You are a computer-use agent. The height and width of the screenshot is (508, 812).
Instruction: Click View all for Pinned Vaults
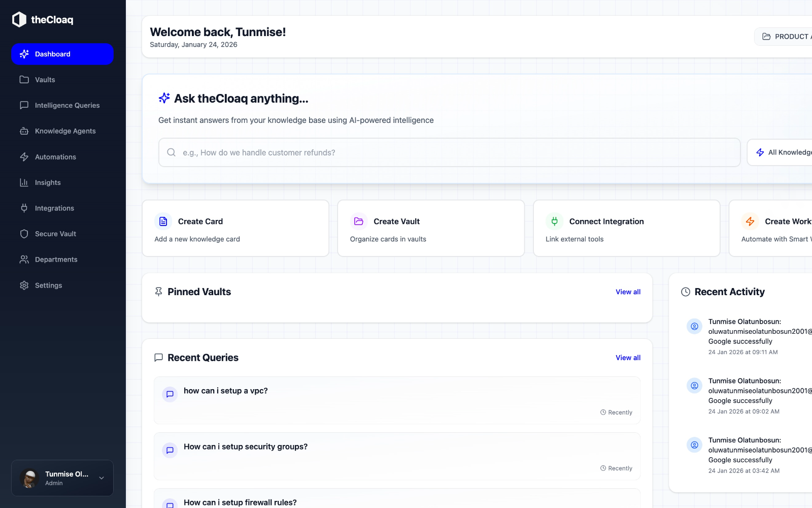[x=628, y=292]
